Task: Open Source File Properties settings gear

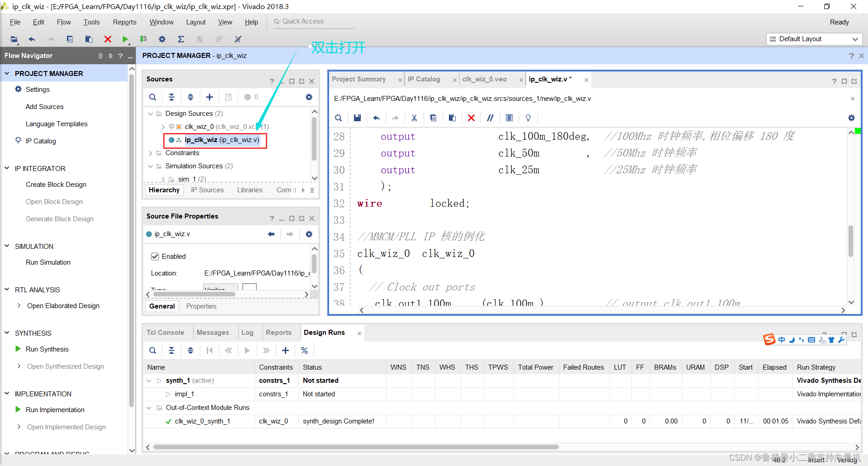Action: click(x=309, y=234)
